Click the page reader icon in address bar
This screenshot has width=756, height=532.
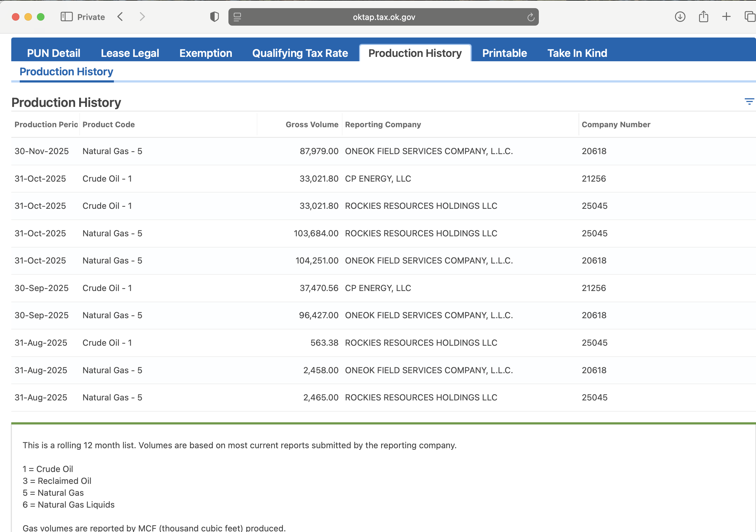click(x=238, y=17)
